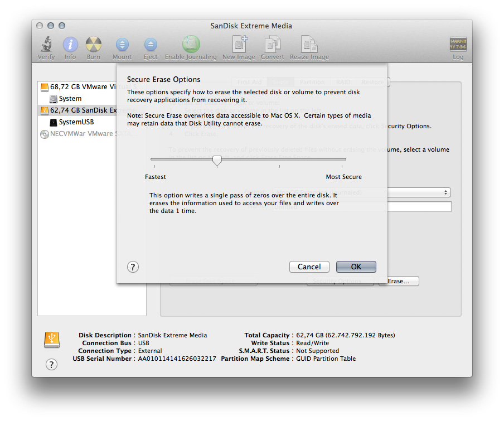Click the Burn toolbar icon
The image size is (504, 421).
pyautogui.click(x=94, y=45)
